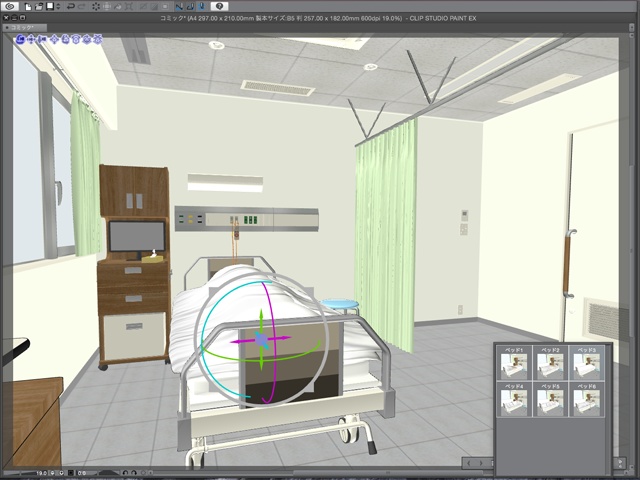Switch to the コミック* document tab
Viewport: 640px width, 480px height.
click(x=24, y=28)
